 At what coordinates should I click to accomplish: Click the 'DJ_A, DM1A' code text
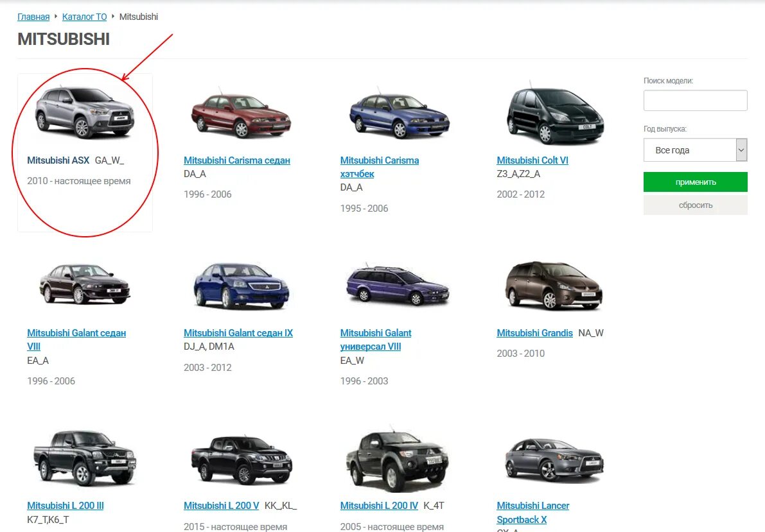pyautogui.click(x=209, y=346)
